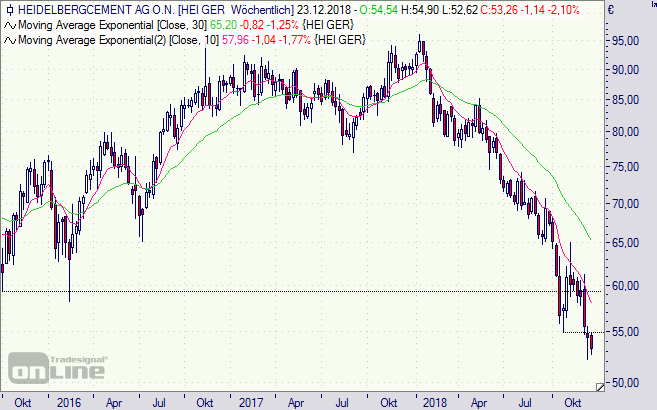Click the line icon for Moving Average Exponential 30

coord(9,26)
